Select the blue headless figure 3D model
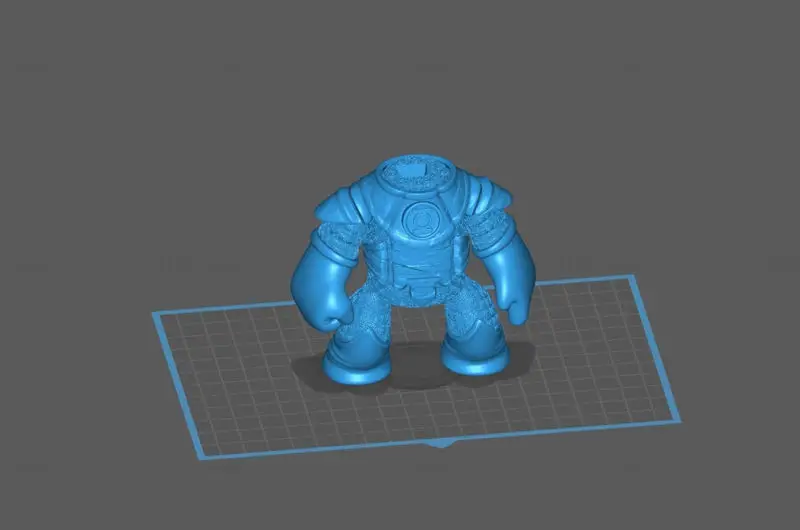 (x=413, y=270)
